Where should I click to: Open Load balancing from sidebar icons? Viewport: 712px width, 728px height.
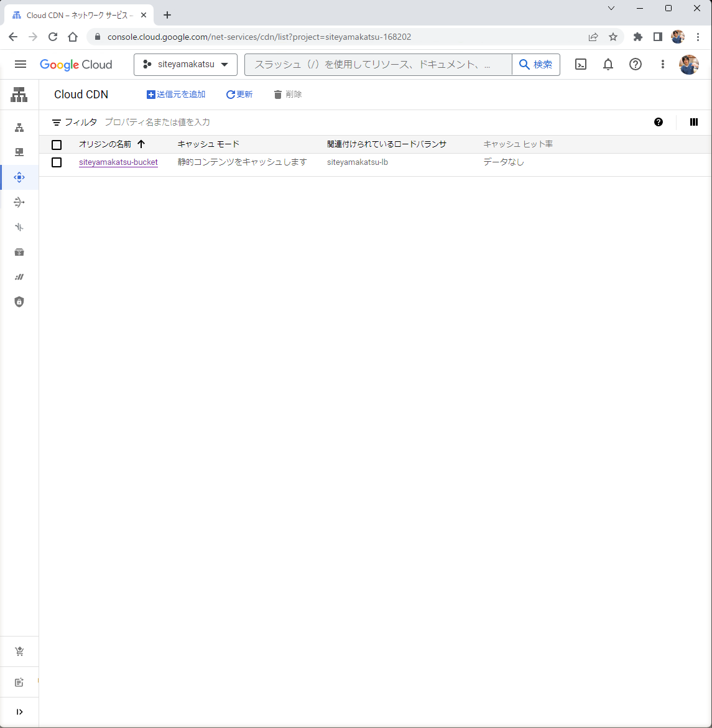click(x=19, y=128)
